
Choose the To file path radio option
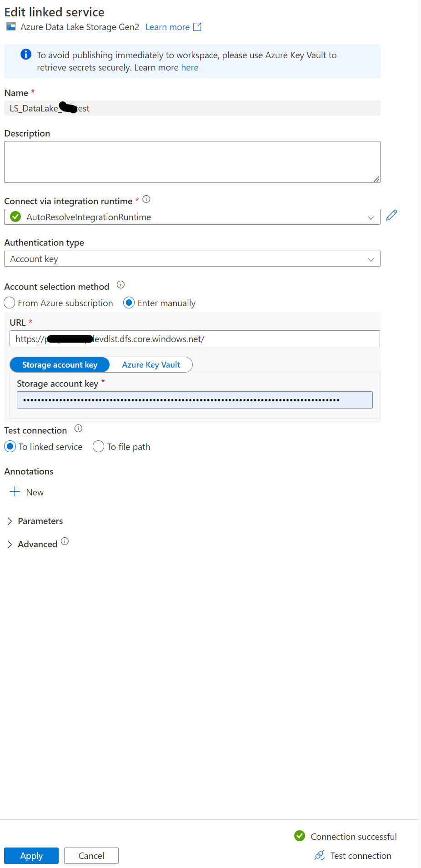click(x=99, y=447)
